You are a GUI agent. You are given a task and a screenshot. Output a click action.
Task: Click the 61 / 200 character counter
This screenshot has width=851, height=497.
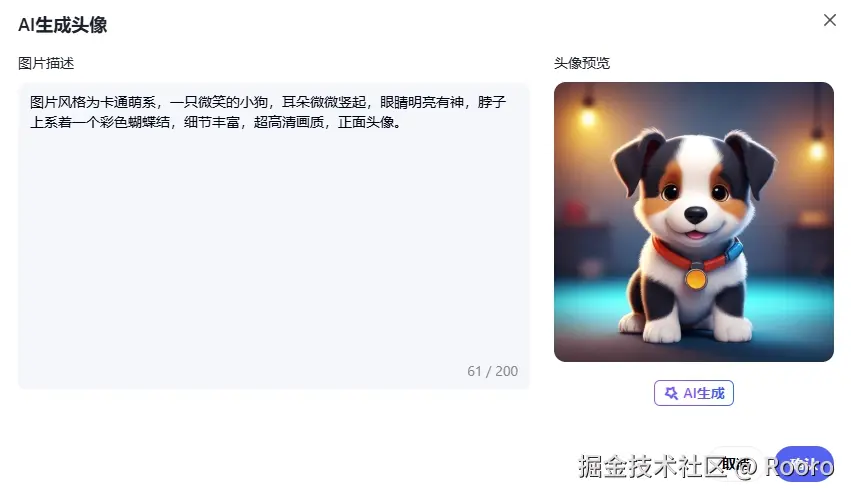492,371
